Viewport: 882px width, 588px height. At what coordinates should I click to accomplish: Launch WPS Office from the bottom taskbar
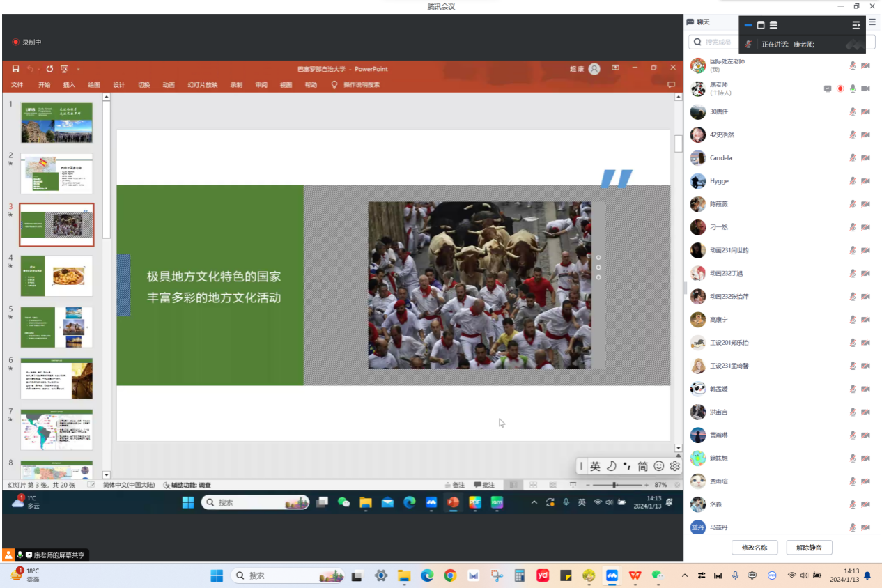click(x=635, y=575)
